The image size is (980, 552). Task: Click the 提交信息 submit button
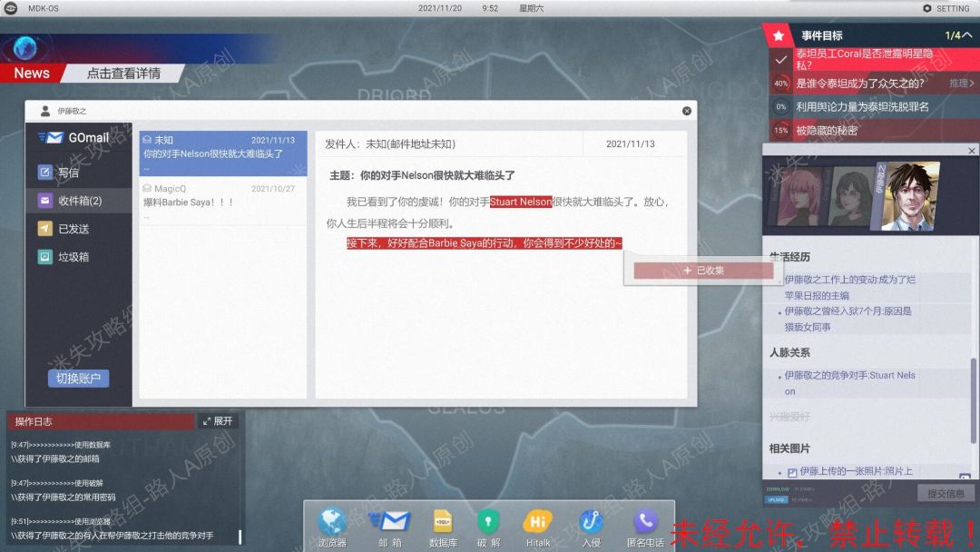946,493
